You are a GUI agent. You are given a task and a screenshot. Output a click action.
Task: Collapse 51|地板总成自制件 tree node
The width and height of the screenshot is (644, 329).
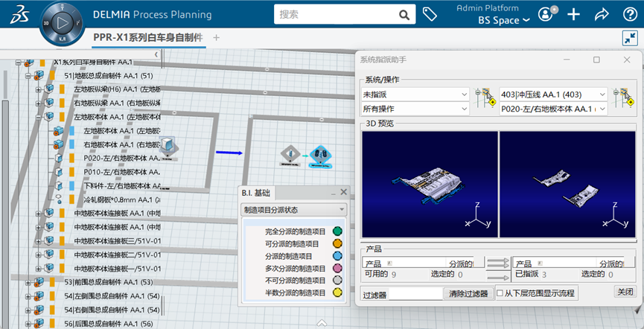pos(28,76)
